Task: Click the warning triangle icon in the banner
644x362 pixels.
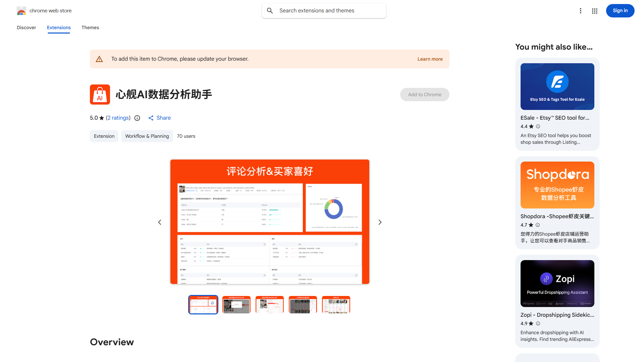Action: tap(99, 59)
